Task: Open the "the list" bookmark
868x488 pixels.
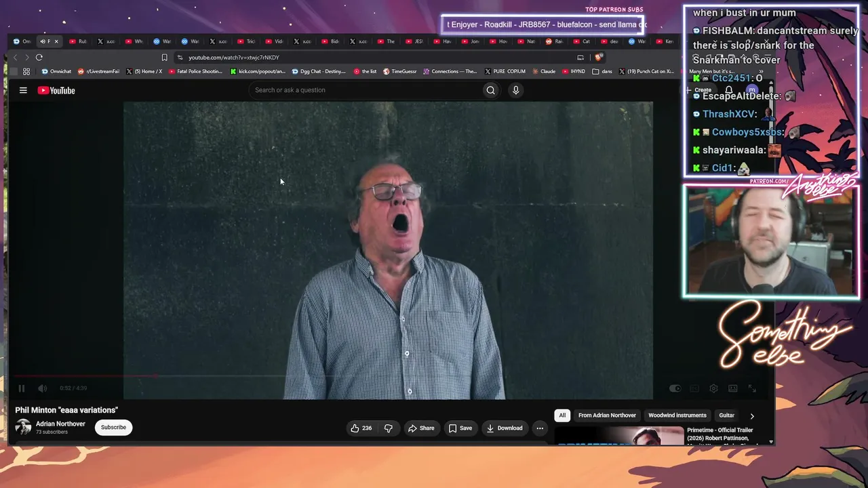Action: [x=366, y=71]
